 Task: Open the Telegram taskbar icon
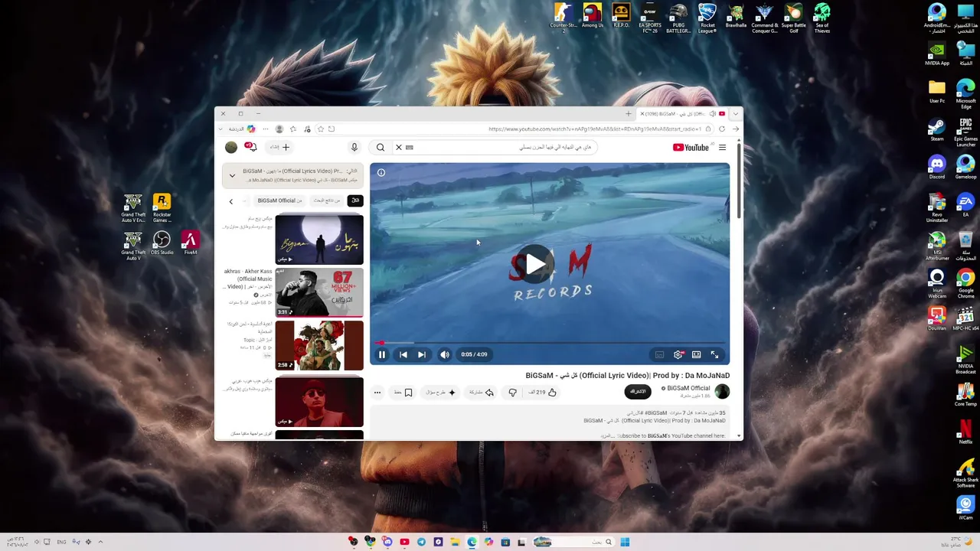[421, 543]
